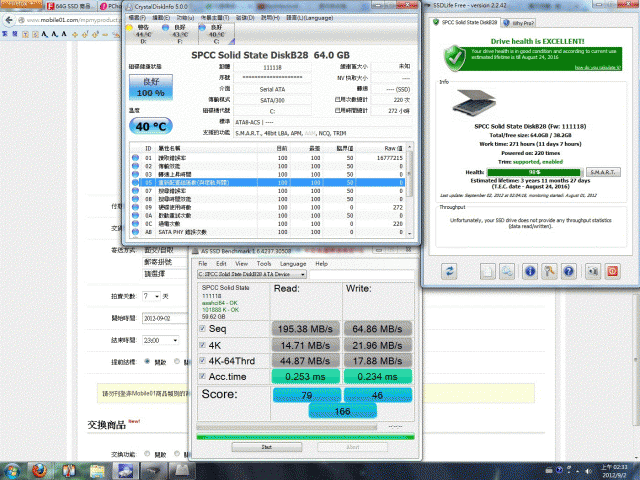640x480 pixels.
Task: Open the 語言(L)(Language) menu in CrystalDiskInfo
Action: [x=309, y=18]
